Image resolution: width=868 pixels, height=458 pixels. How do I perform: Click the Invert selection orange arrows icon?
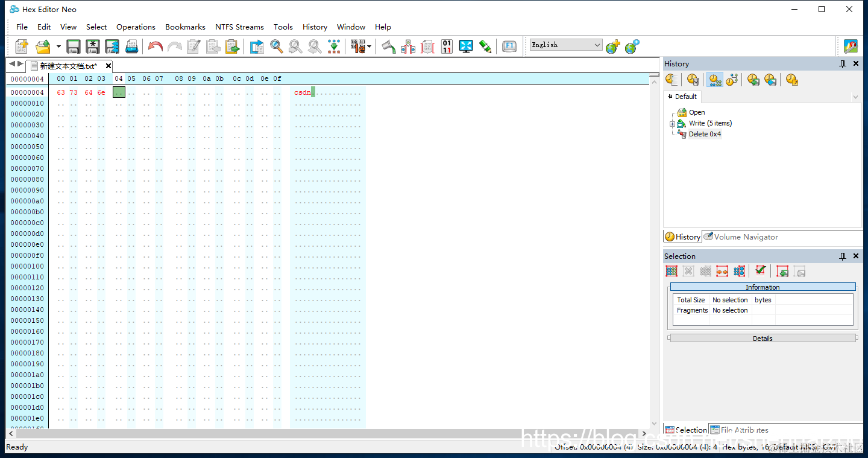tap(722, 272)
